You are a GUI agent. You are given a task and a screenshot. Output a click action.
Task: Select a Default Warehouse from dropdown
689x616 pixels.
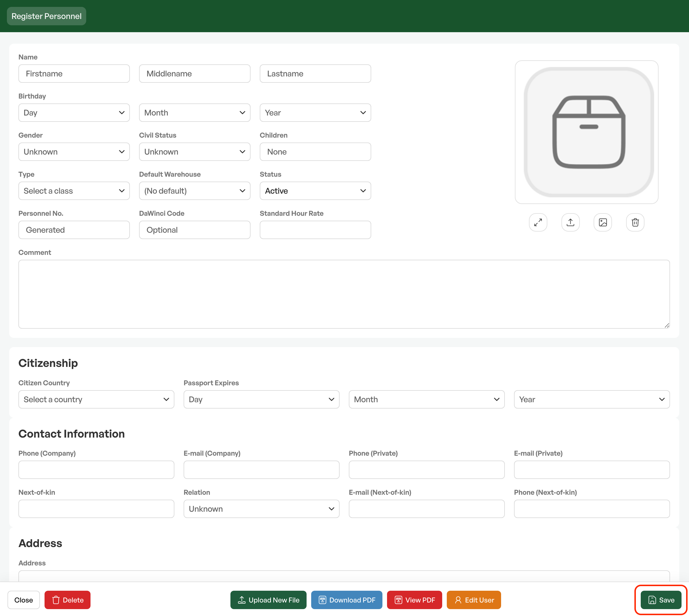click(195, 191)
